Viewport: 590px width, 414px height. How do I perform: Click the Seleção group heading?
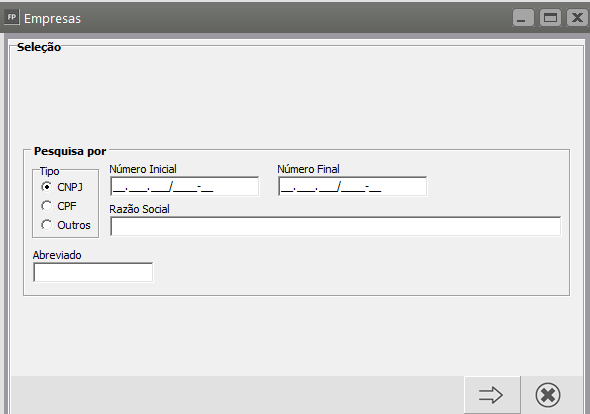coord(39,47)
